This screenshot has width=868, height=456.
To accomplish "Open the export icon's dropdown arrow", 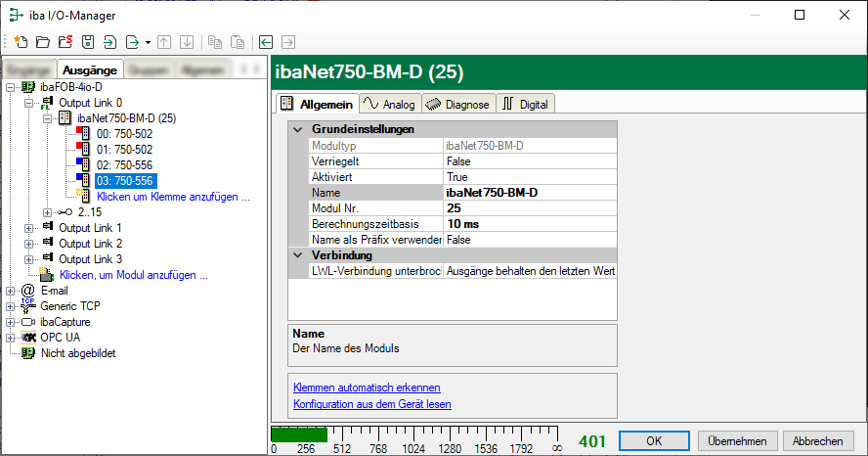I will pos(148,42).
